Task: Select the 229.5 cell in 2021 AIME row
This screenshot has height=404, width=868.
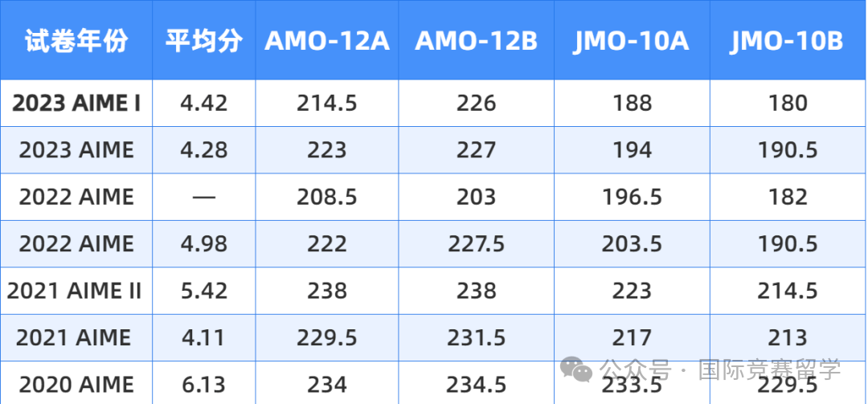Action: [x=326, y=337]
